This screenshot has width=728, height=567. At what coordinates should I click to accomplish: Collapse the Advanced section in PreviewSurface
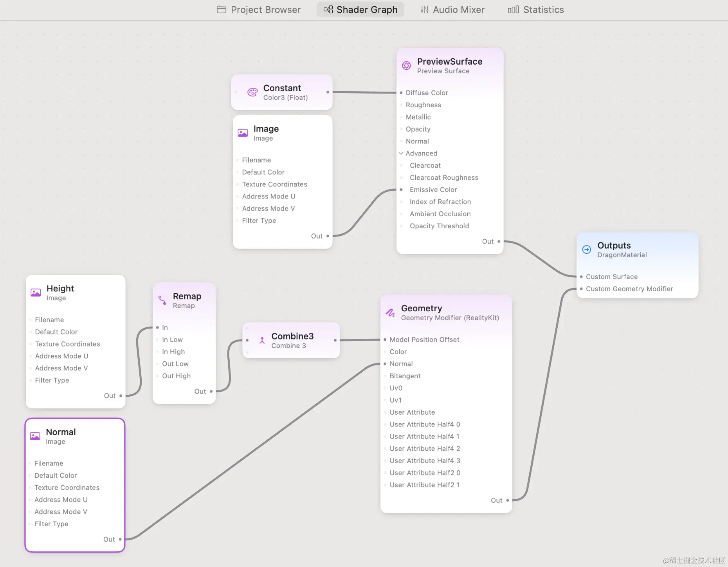pos(401,153)
